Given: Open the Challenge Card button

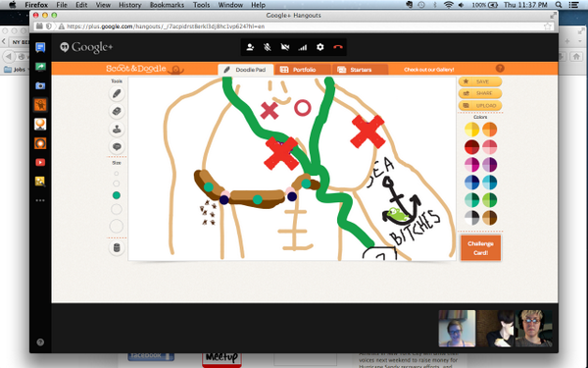Looking at the screenshot, I should click(480, 248).
